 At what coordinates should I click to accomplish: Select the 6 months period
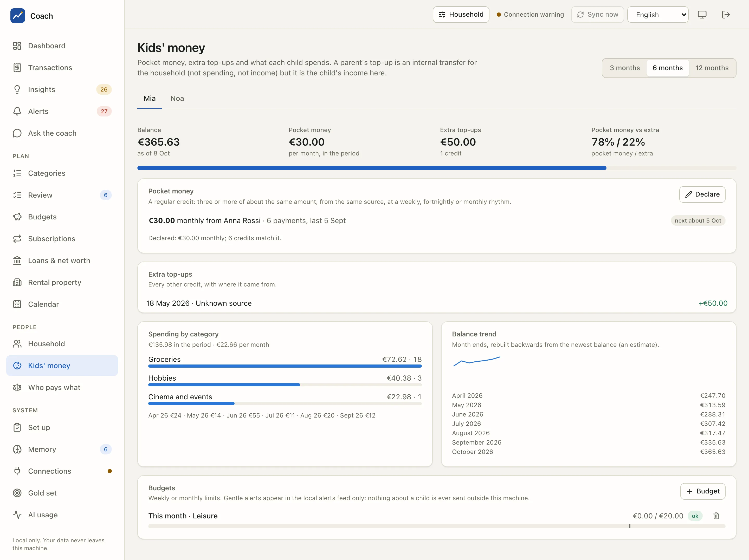click(x=667, y=68)
